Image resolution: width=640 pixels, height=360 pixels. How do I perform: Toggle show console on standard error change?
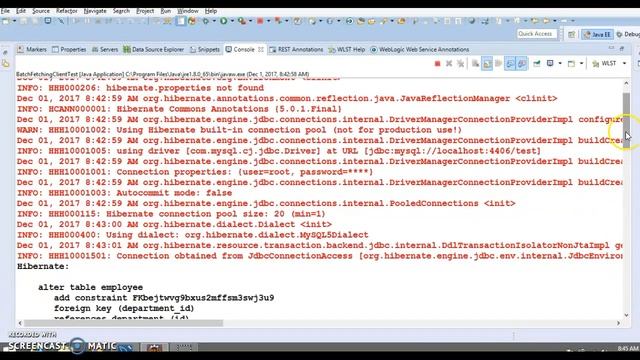click(x=522, y=64)
